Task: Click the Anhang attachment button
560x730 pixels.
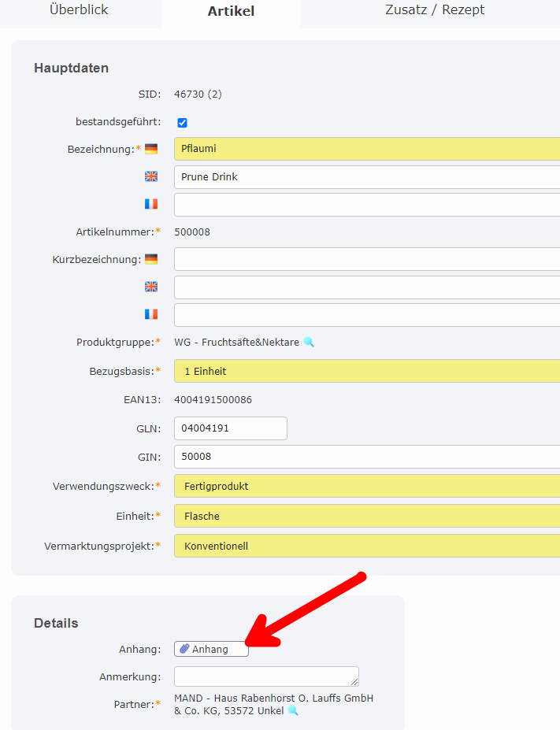Action: point(211,649)
